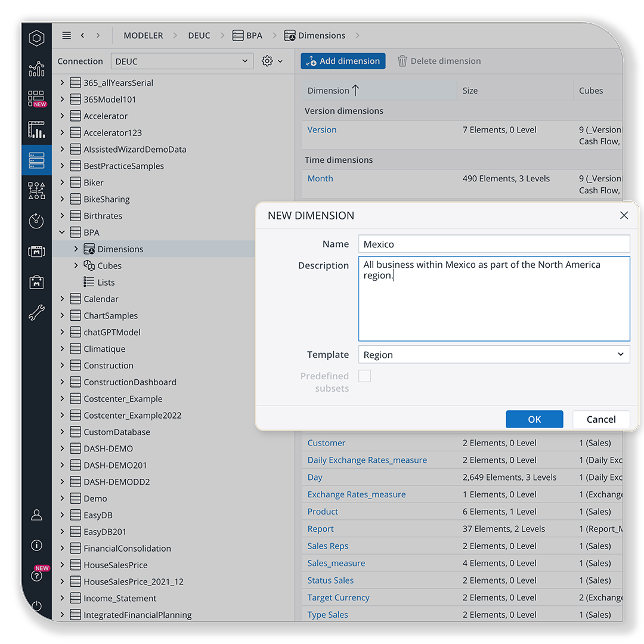Click the Add dimension button
Screen dimensions: 644x644
pyautogui.click(x=343, y=61)
